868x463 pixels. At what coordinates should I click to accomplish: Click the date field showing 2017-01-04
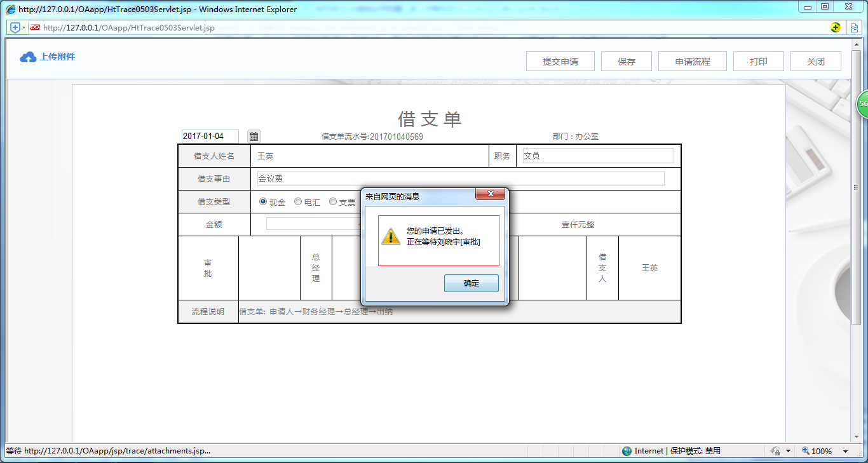[210, 137]
